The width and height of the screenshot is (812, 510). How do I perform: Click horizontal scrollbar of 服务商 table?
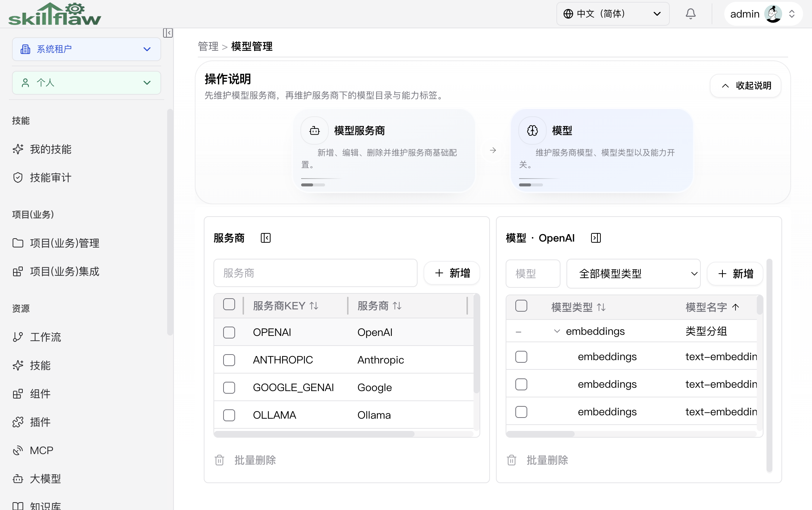click(x=314, y=434)
